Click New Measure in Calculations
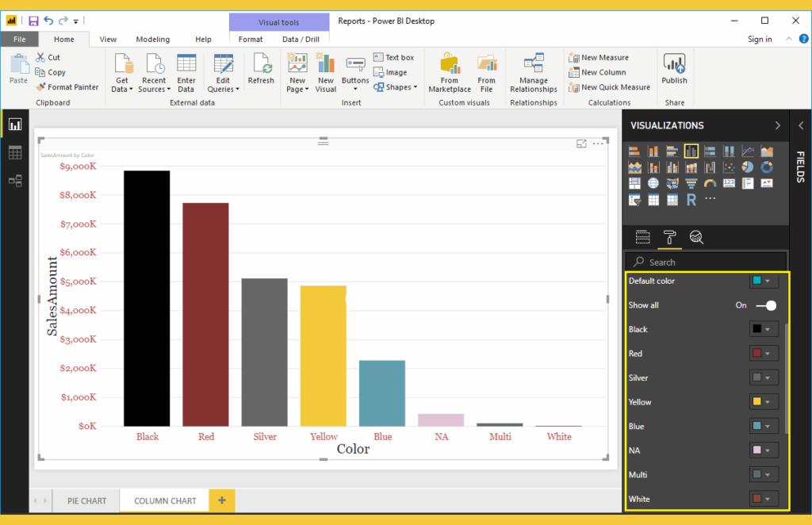 [x=599, y=57]
